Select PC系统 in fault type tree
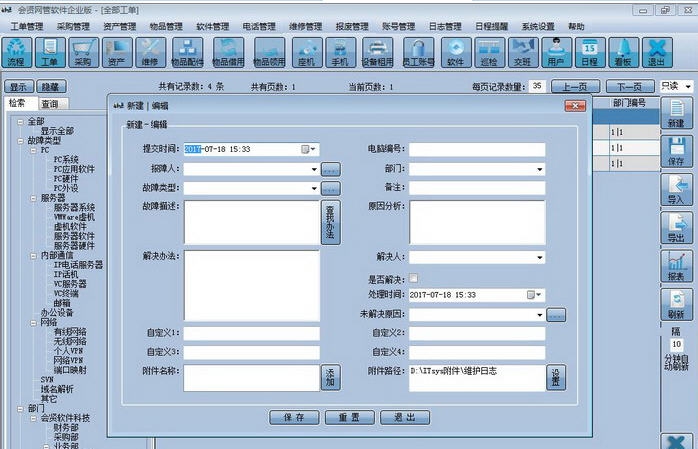 (x=66, y=159)
